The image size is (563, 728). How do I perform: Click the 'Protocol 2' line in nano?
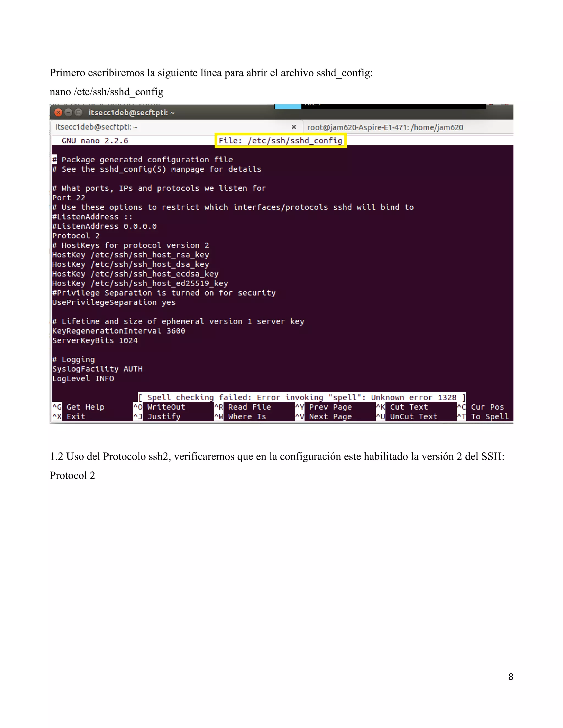(76, 236)
